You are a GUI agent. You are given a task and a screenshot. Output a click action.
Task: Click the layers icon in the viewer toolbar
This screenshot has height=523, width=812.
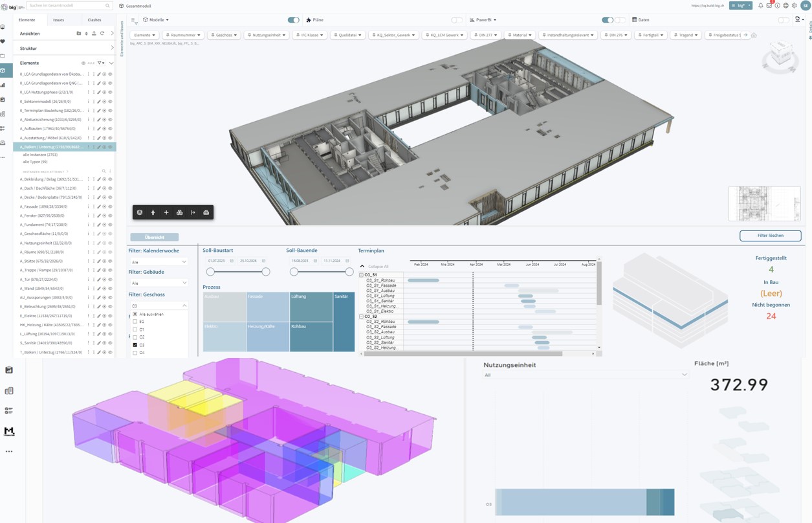140,212
